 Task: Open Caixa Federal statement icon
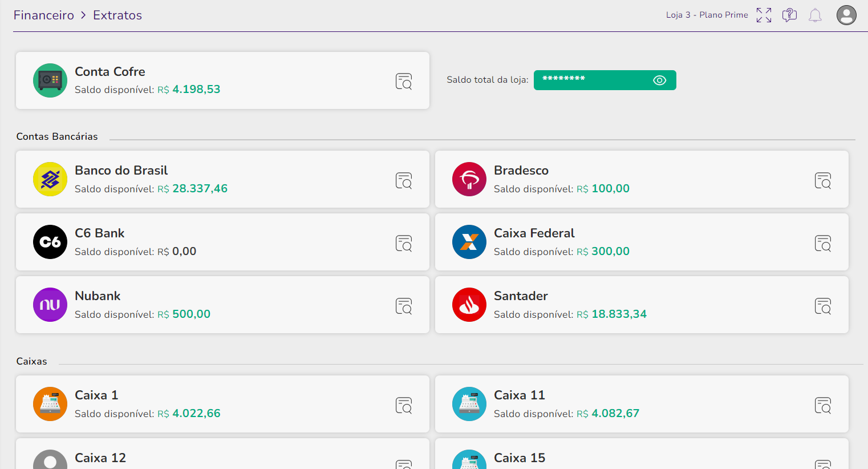pos(823,244)
